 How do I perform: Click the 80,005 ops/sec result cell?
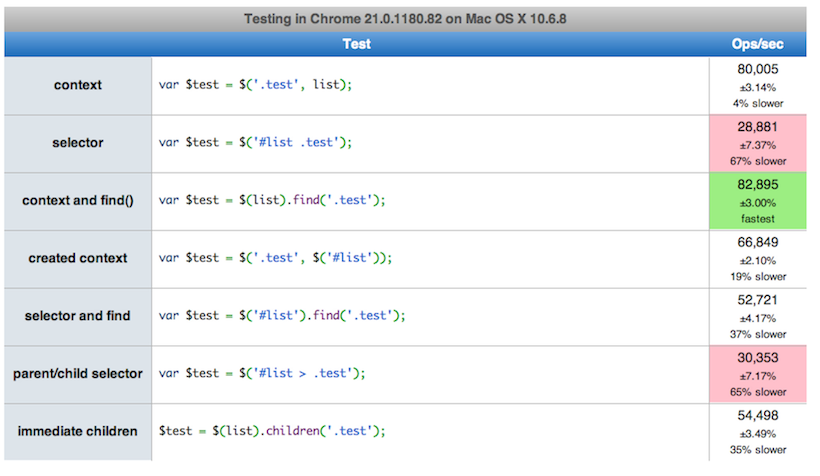(x=758, y=86)
